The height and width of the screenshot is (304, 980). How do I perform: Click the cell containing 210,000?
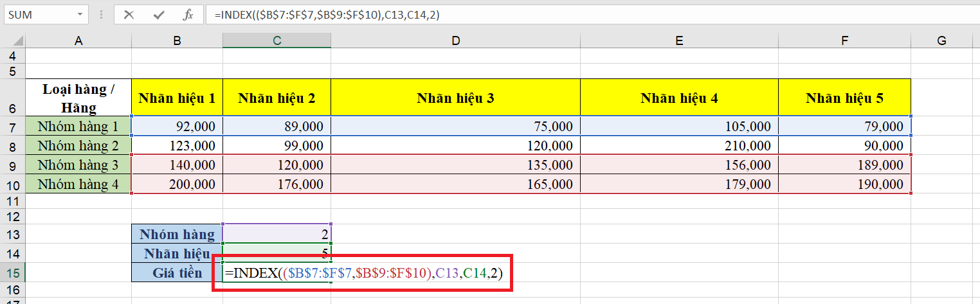pyautogui.click(x=679, y=145)
